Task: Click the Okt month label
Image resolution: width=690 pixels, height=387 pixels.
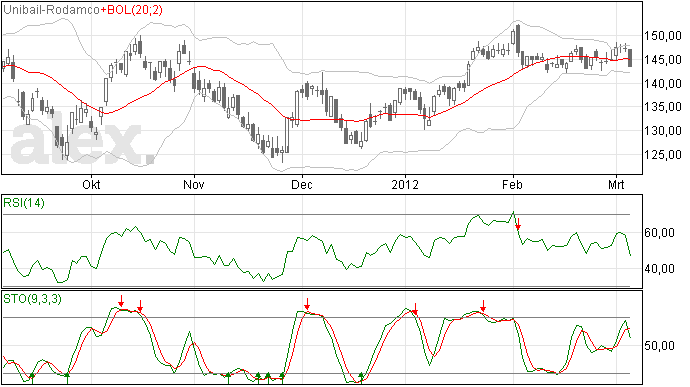Action: 91,184
